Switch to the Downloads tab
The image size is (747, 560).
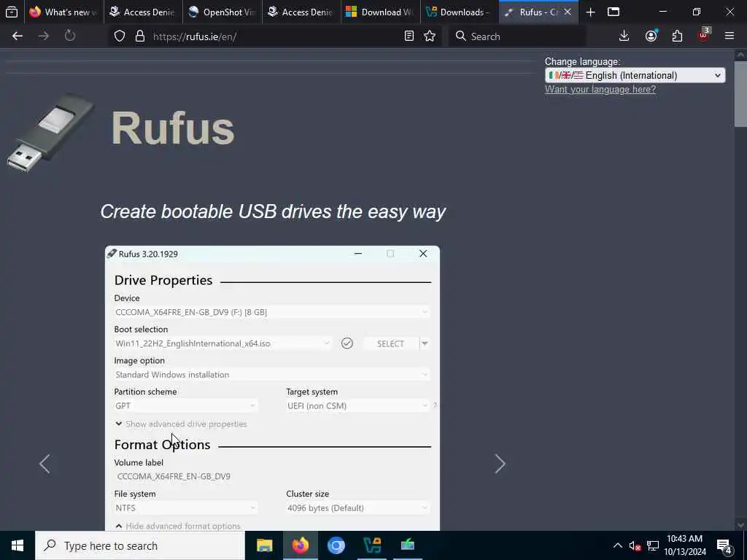[x=460, y=12]
